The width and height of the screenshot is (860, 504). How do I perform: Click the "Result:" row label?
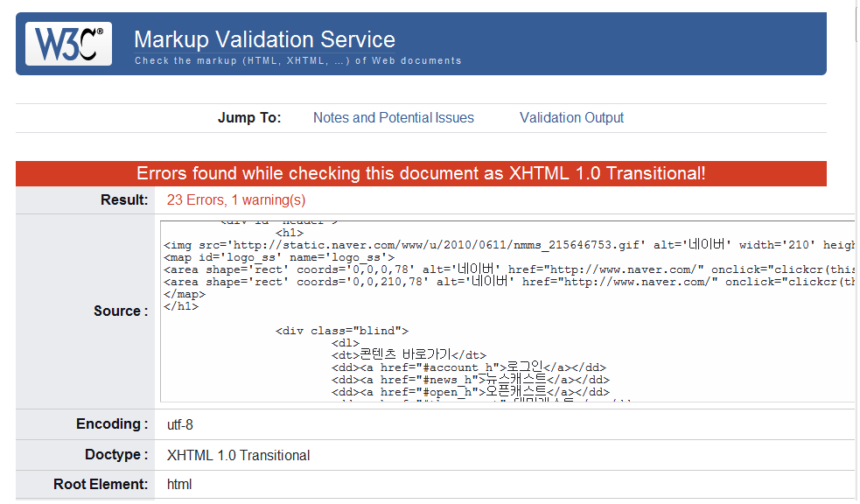click(x=124, y=200)
